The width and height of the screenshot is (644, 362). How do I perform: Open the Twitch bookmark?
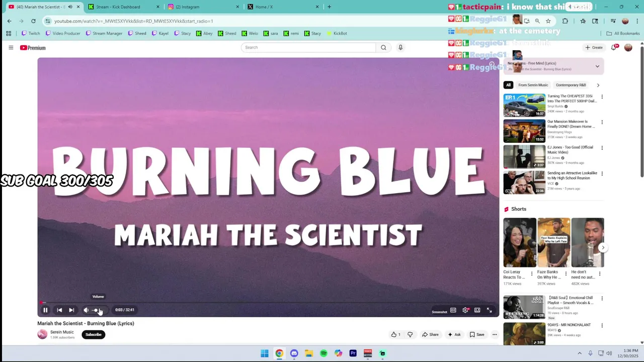click(x=30, y=33)
